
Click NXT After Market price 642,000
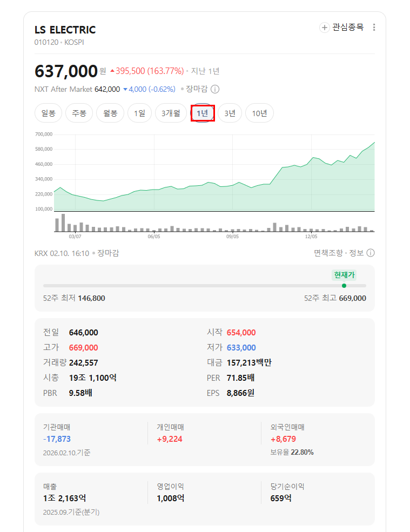[x=107, y=89]
